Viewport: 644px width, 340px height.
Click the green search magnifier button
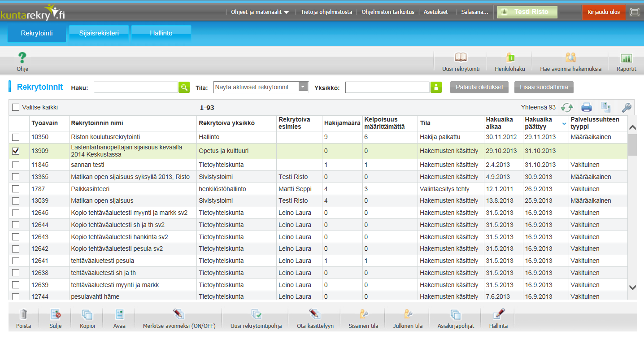[x=184, y=87]
